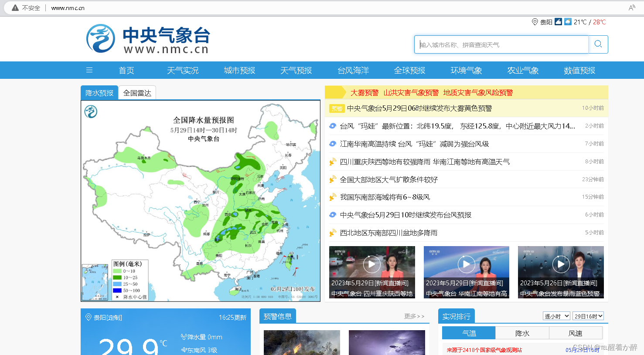The height and width of the screenshot is (355, 644).
Task: Click the 中央气象台 site logo
Action: click(148, 39)
